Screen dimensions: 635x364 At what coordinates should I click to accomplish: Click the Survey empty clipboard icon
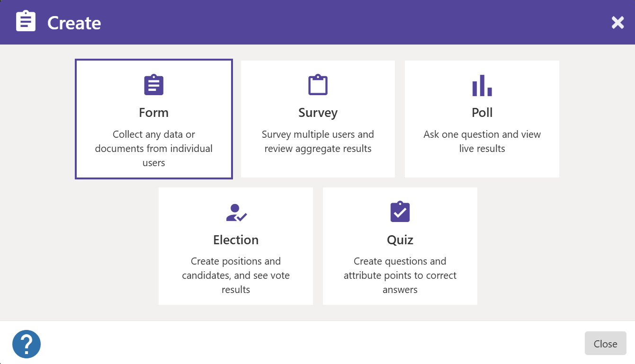click(x=318, y=85)
